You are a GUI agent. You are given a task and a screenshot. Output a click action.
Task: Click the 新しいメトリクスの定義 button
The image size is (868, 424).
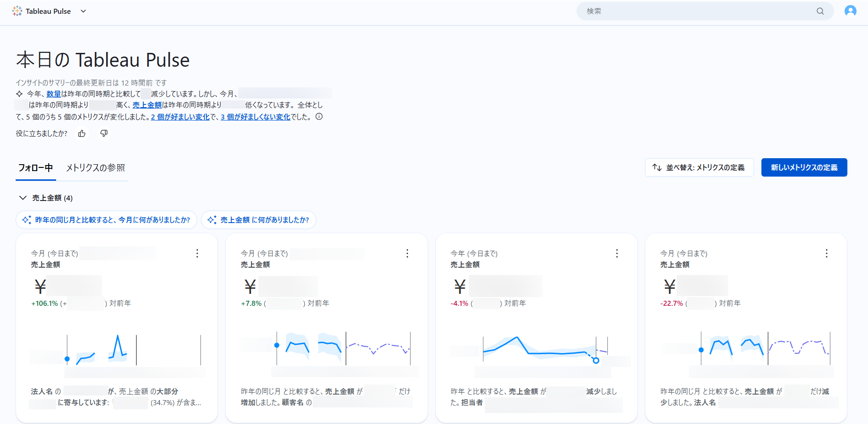(804, 167)
